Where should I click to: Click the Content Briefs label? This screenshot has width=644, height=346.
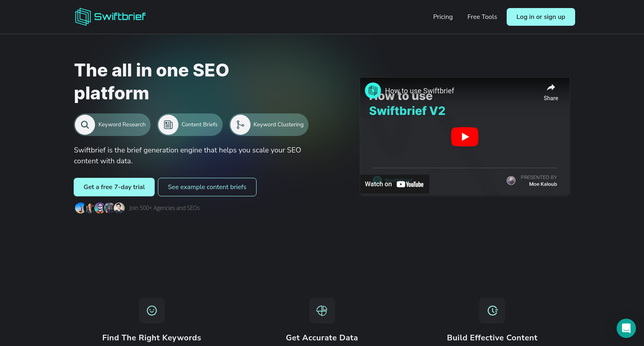pos(199,125)
